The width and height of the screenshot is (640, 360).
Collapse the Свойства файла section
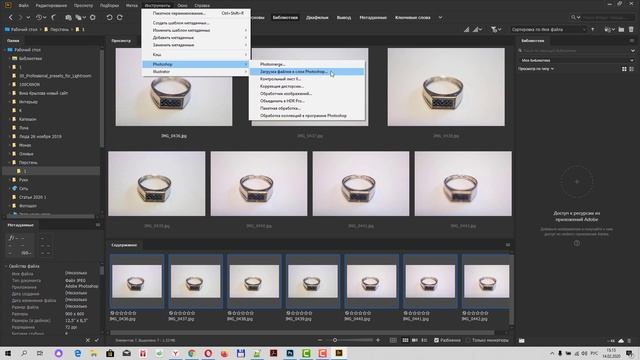[6, 266]
